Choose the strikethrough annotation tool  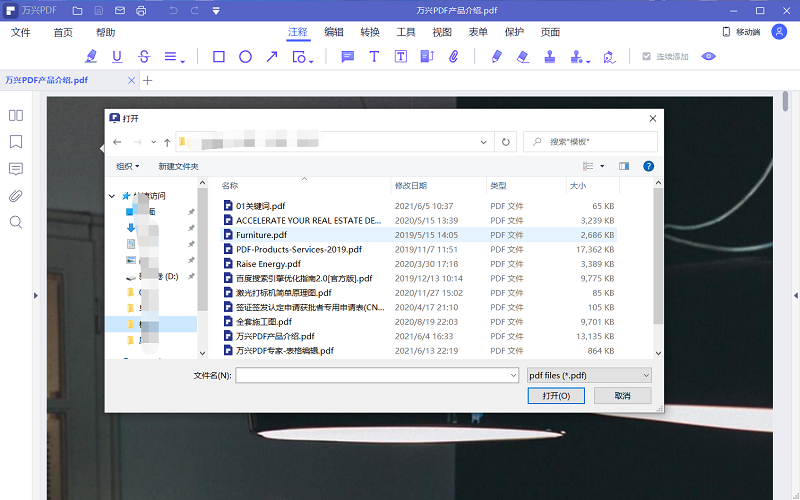144,57
